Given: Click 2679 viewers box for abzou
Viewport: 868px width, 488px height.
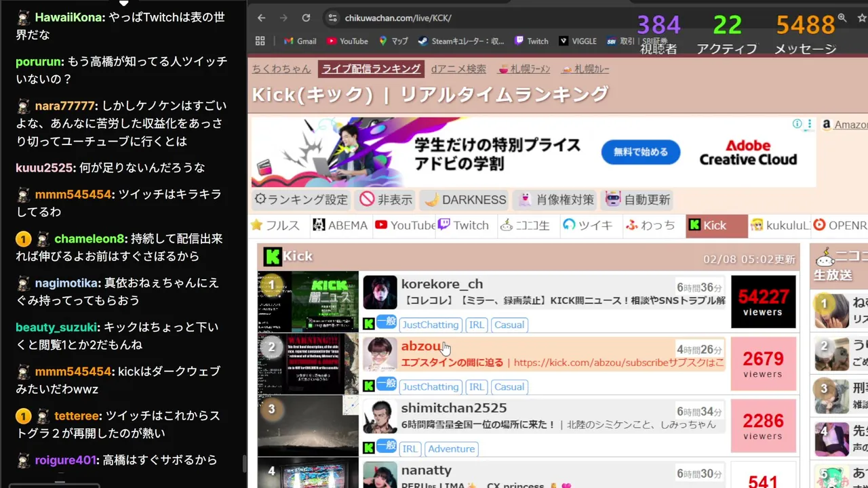Looking at the screenshot, I should coord(763,364).
